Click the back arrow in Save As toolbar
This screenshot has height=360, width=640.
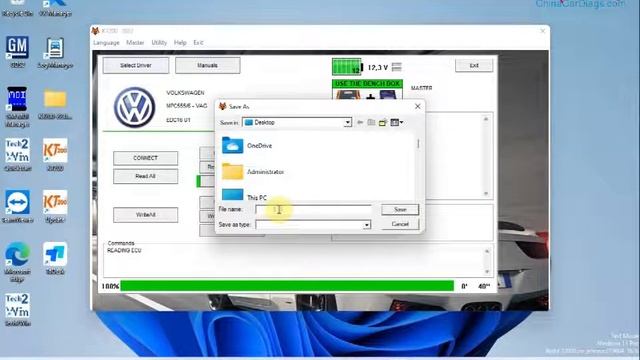pos(360,122)
